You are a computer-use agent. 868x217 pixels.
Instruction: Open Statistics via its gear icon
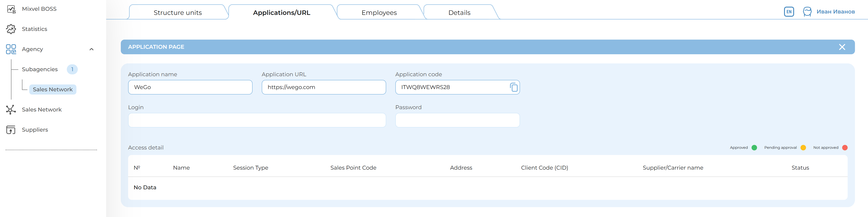(x=11, y=29)
